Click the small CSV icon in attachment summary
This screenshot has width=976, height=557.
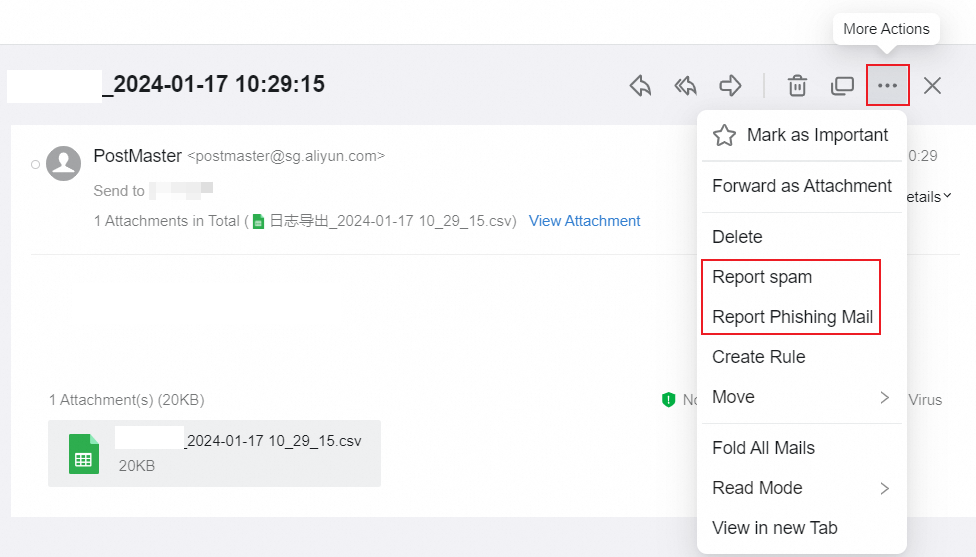click(x=258, y=222)
